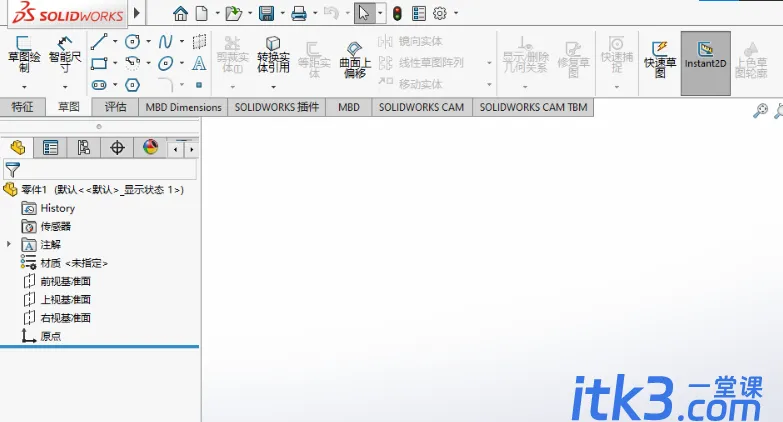Select the Spline sketch tool

pyautogui.click(x=165, y=41)
